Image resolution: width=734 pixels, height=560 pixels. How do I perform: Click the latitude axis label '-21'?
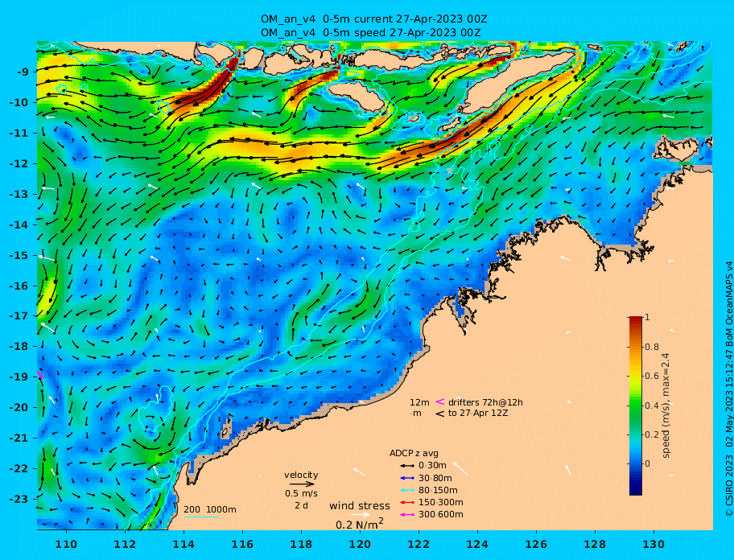point(19,439)
